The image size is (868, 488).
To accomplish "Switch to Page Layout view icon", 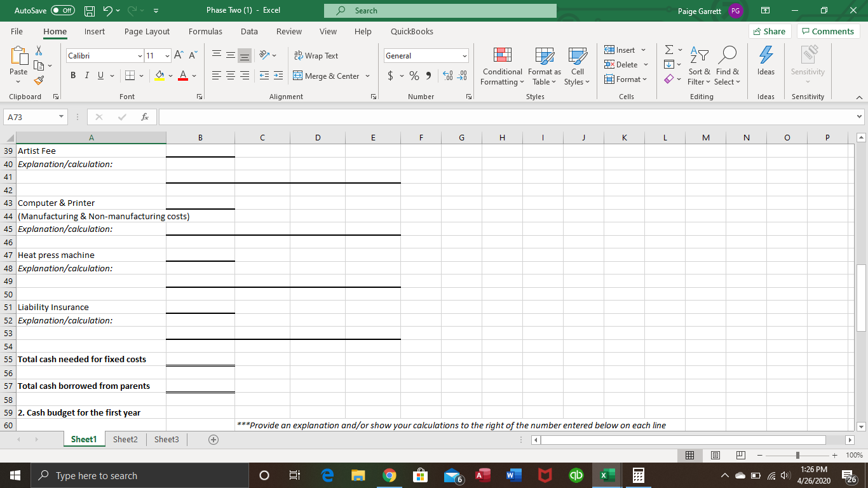I will (x=714, y=455).
